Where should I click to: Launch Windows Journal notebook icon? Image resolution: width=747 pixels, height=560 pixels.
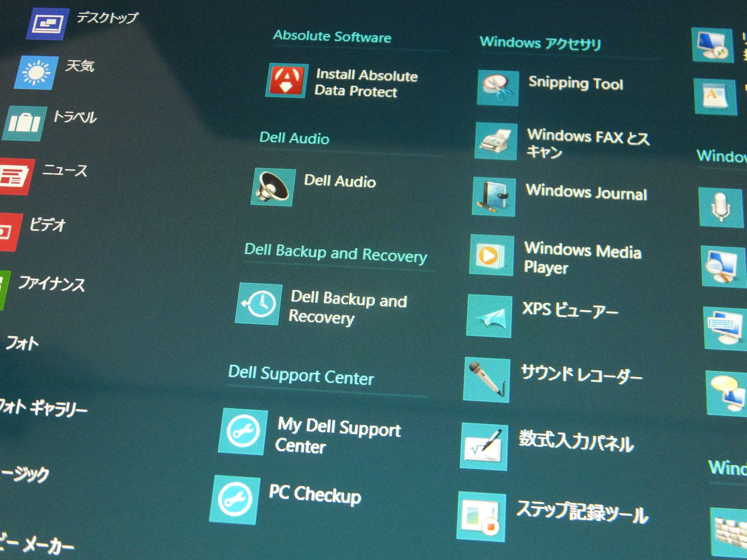tap(494, 197)
